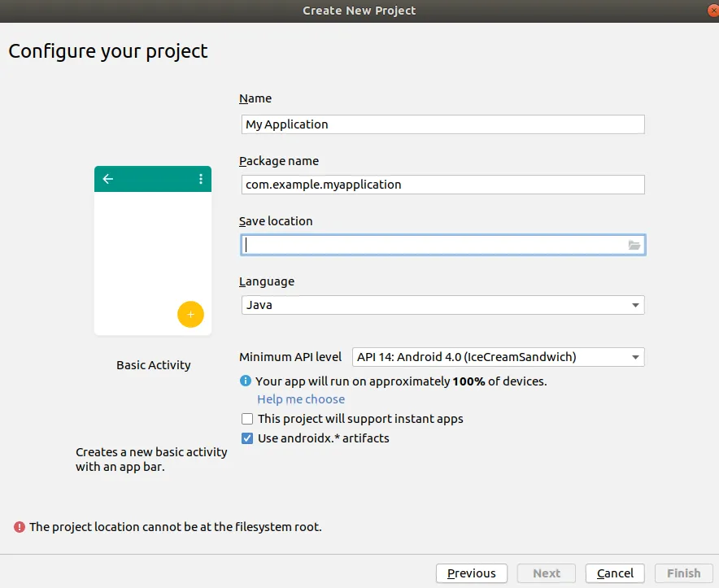The height and width of the screenshot is (588, 719).
Task: Expand the Minimum API level dropdown
Action: [498, 357]
